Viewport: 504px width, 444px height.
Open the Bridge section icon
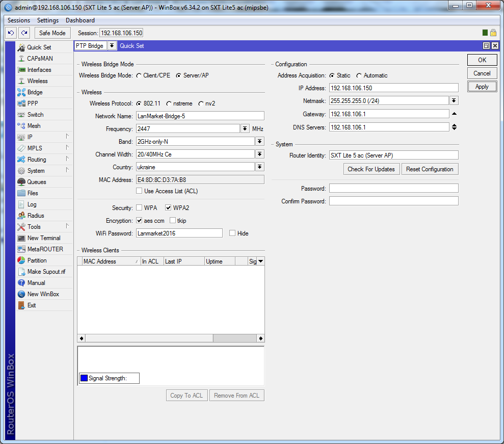tap(21, 92)
